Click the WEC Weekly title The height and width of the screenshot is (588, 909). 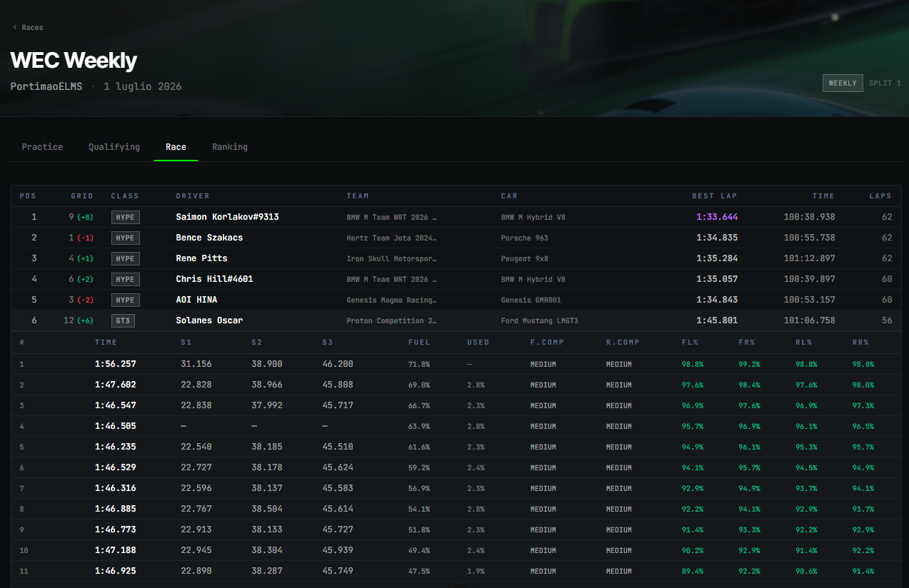tap(74, 60)
